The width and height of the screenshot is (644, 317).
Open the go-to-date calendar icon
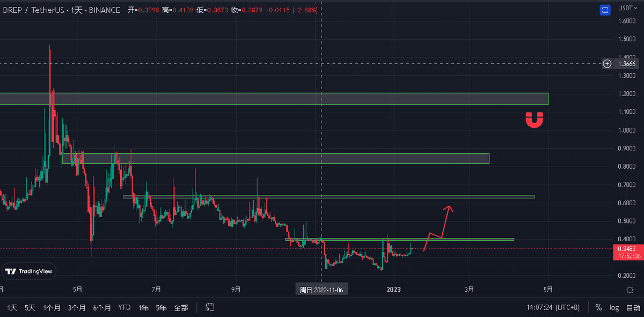coord(210,307)
